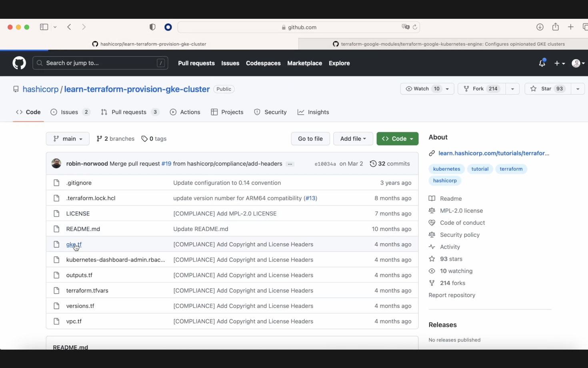The width and height of the screenshot is (588, 368).
Task: Open the Add file dropdown
Action: point(353,138)
